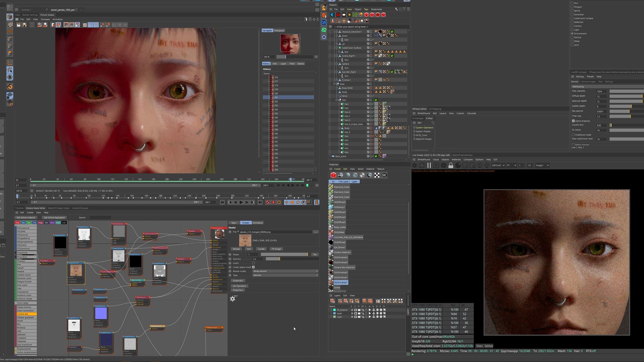Pause rendering in the Live Viewer
The image size is (644, 362).
[429, 165]
